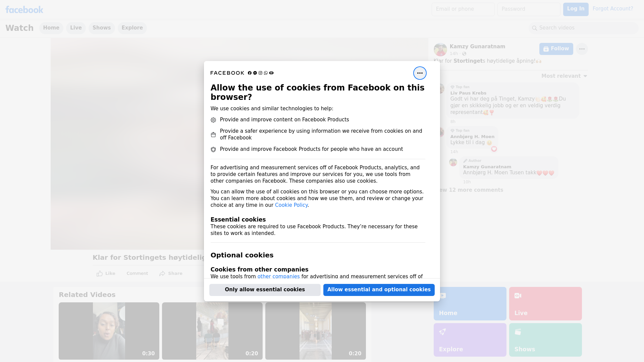Click the WhatsApp icon in dialog header
The image size is (644, 362).
pos(266,73)
